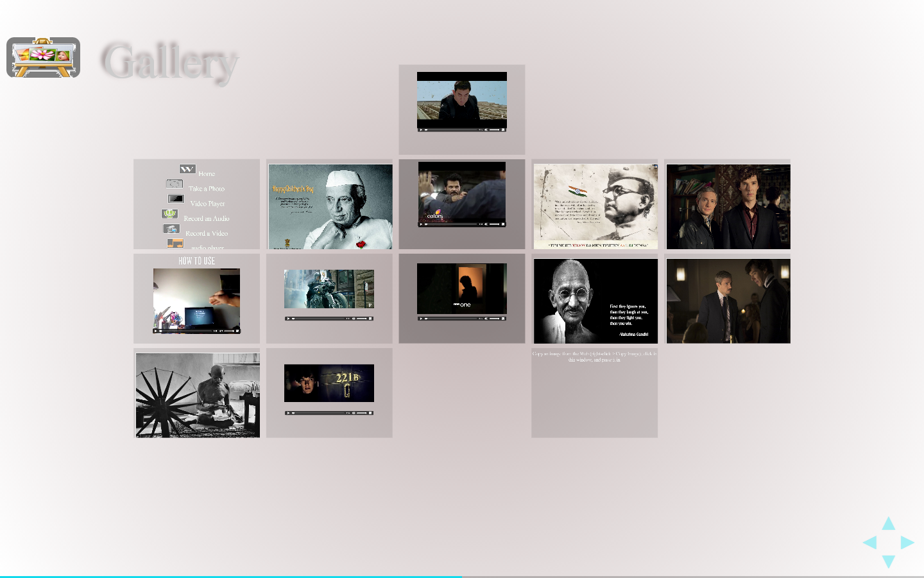The image size is (924, 578).
Task: Mute the How To Use video
Action: click(x=221, y=331)
